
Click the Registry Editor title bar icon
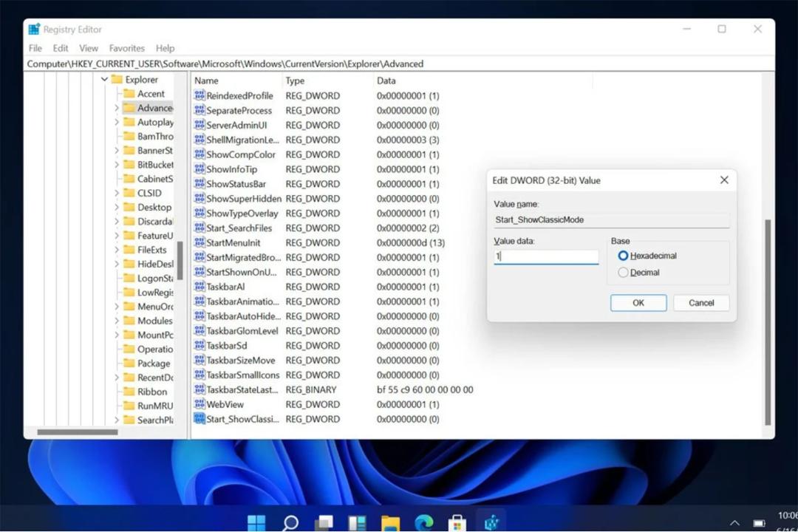pyautogui.click(x=34, y=29)
